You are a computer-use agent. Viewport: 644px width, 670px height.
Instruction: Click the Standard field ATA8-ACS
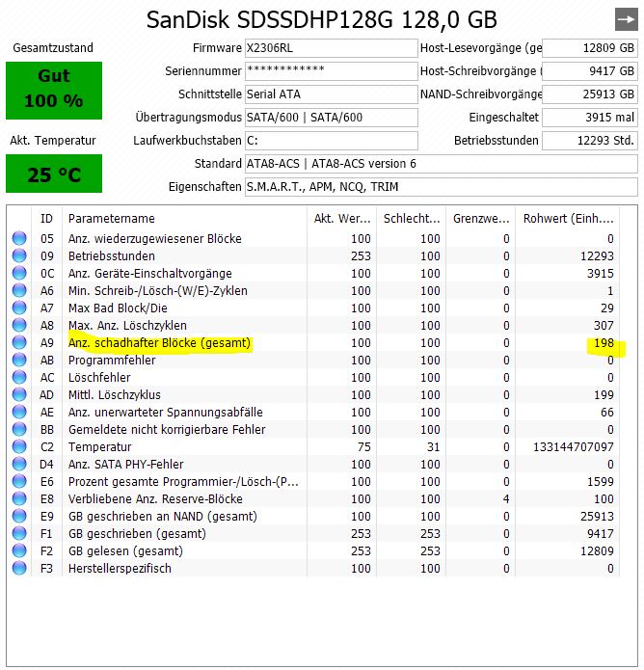tap(441, 164)
